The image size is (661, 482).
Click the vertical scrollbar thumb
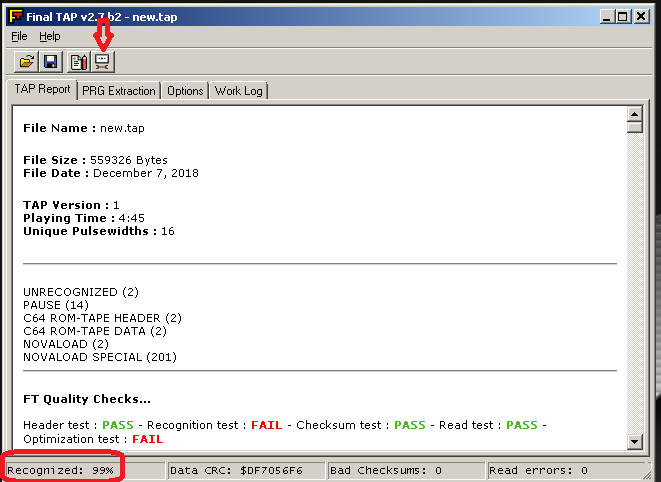click(x=634, y=127)
